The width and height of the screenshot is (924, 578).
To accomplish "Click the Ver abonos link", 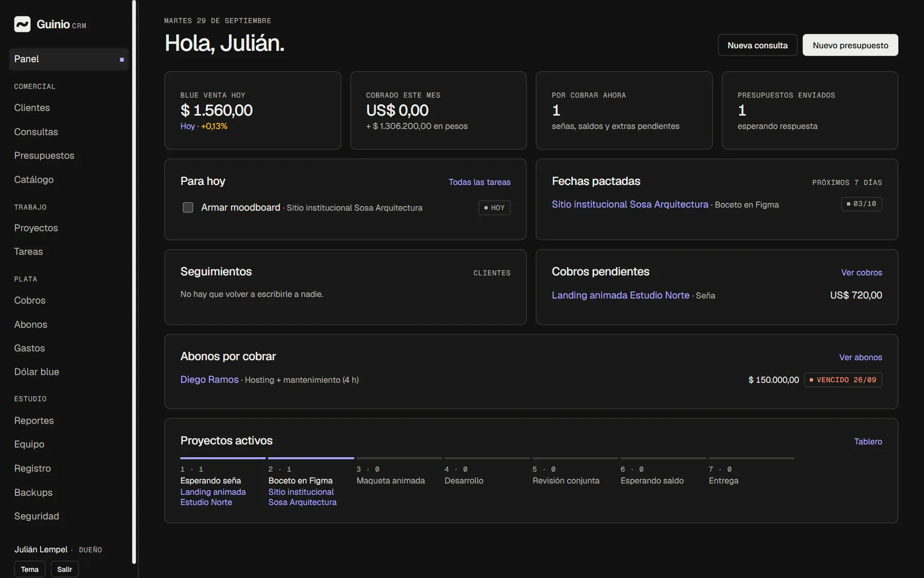I will click(860, 357).
